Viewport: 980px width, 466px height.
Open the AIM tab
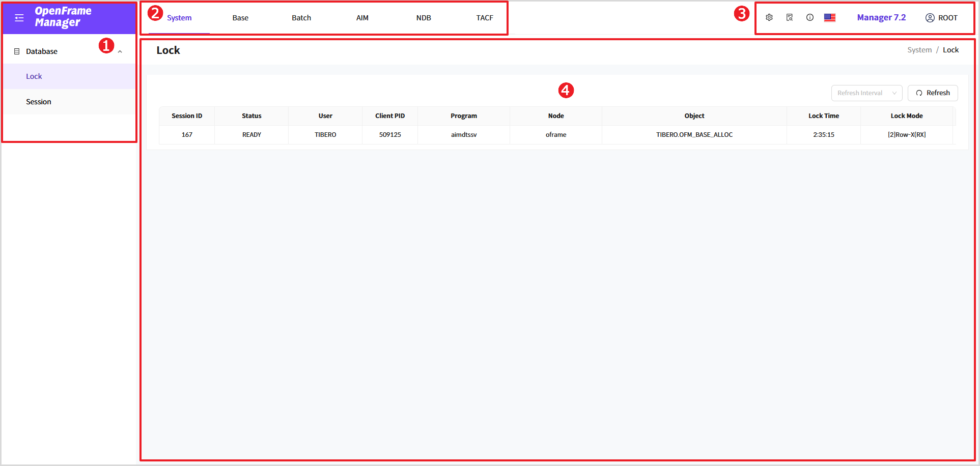coord(362,18)
